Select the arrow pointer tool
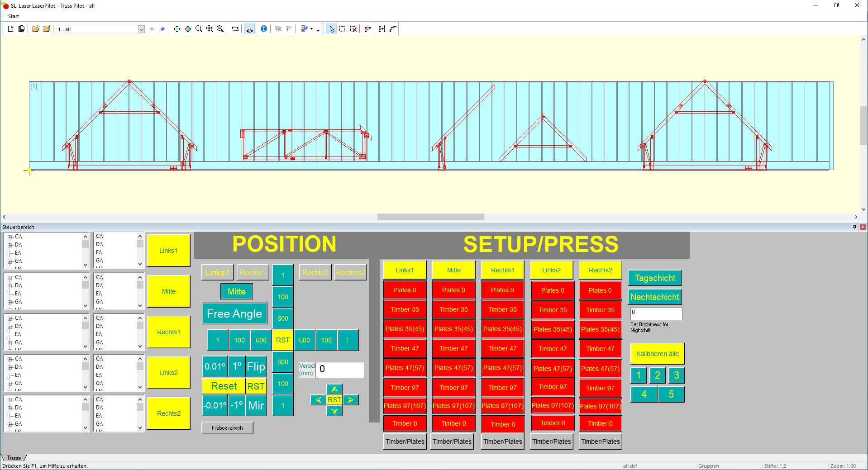Viewport: 868px width, 470px height. [331, 29]
